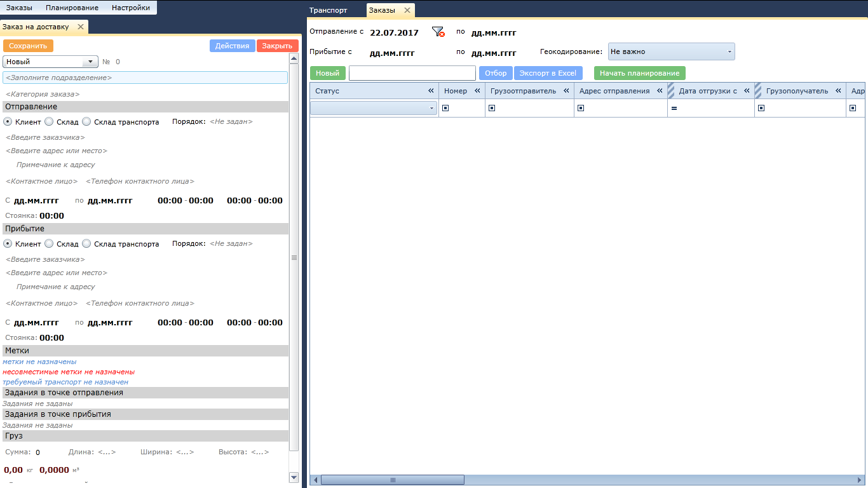Click Начать планирование button
Screen dimensions: 868x488
coord(639,73)
